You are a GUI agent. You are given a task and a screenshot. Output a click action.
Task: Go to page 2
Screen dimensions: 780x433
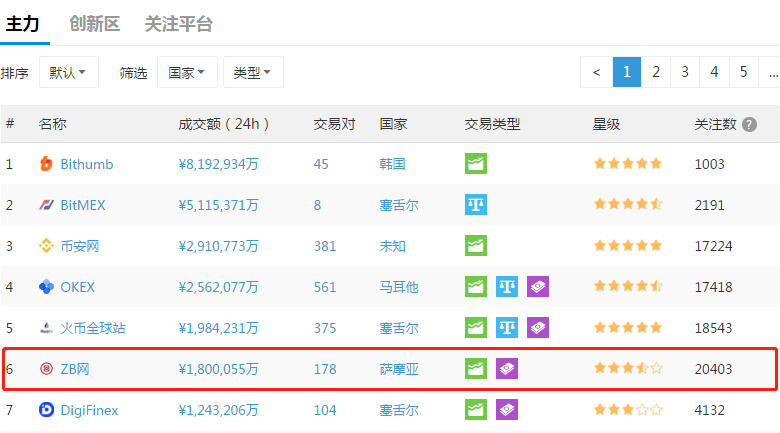pos(656,72)
